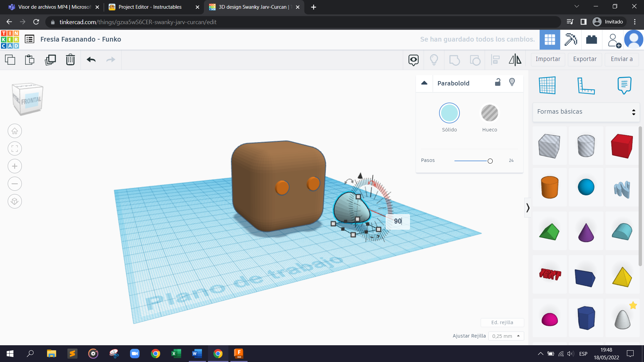644x362 pixels.
Task: Collapse the shapes side panel arrow
Action: 528,208
